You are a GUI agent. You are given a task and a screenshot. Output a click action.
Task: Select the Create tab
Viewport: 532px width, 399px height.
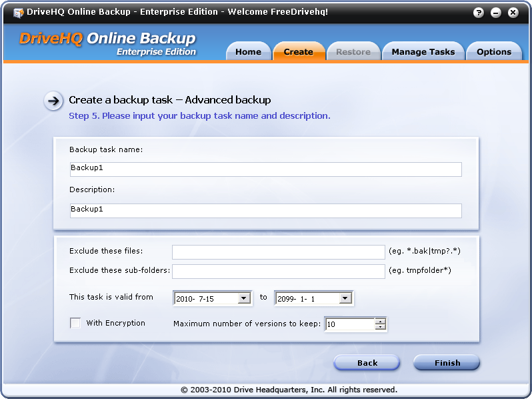298,52
